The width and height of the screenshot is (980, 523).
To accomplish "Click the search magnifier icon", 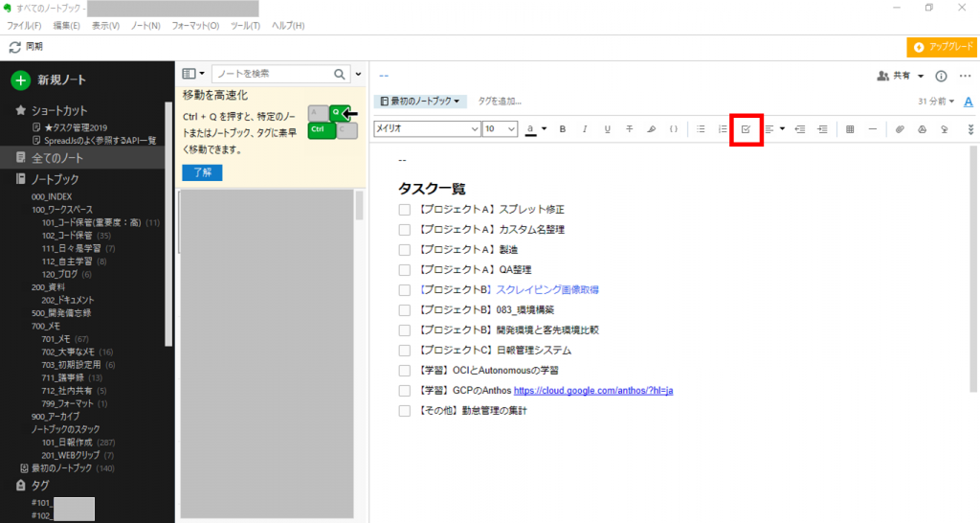I will tap(340, 74).
